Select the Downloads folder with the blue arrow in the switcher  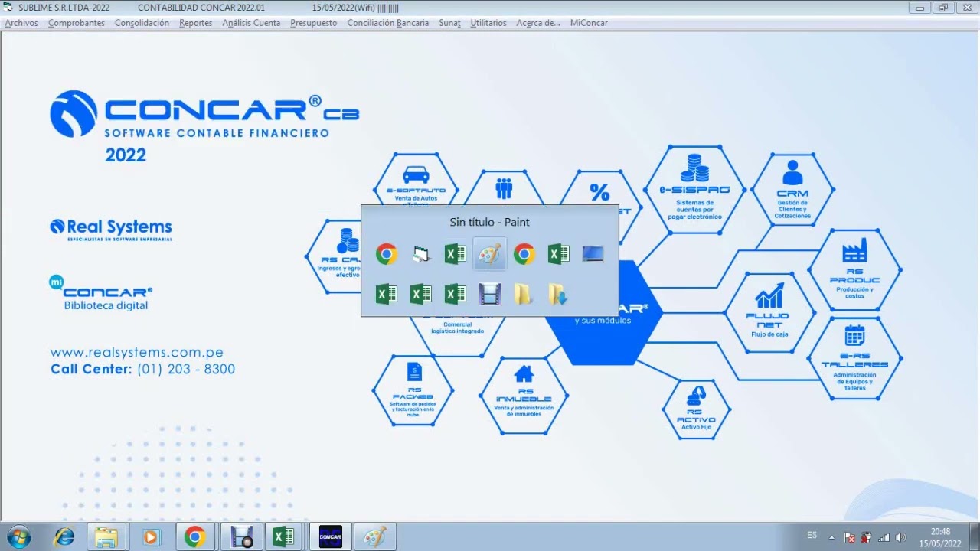pos(558,294)
